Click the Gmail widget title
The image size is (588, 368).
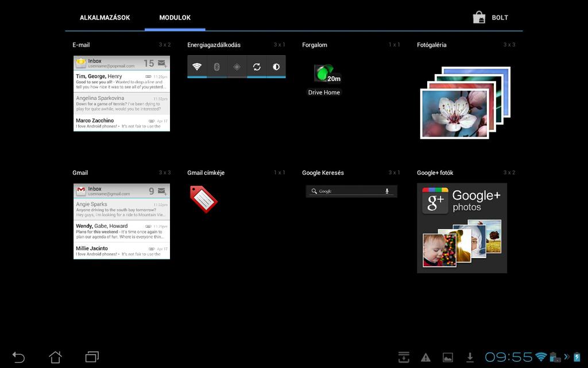[80, 172]
